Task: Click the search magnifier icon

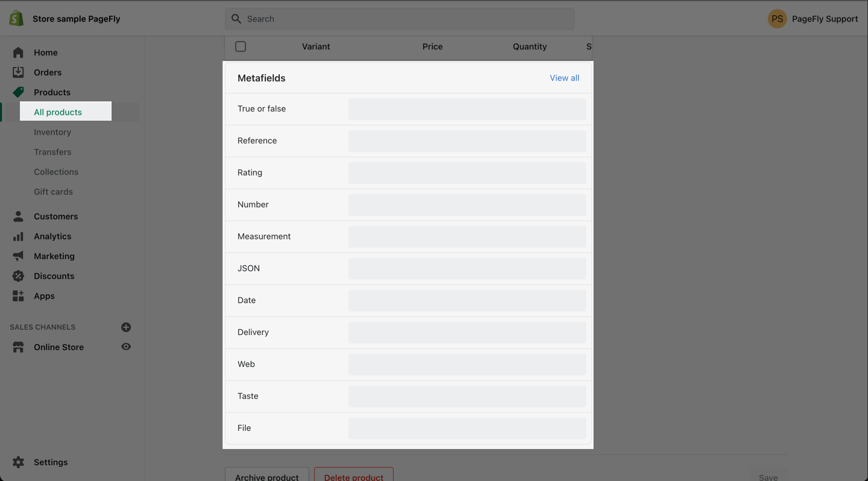Action: 236,19
